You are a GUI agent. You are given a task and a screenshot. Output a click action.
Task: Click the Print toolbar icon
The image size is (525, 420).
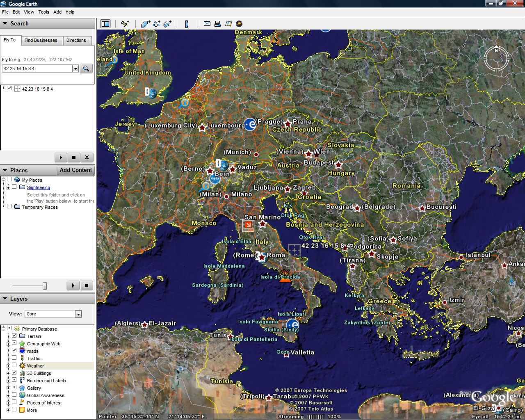218,24
